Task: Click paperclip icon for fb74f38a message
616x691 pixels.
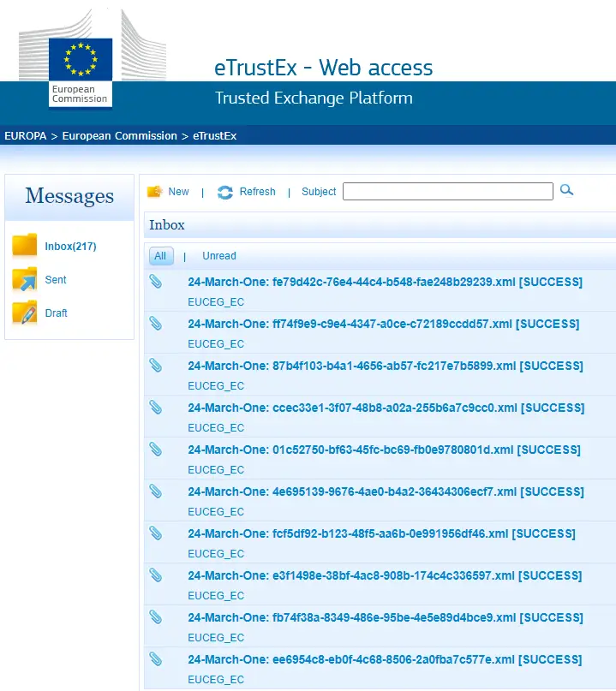Action: (156, 617)
